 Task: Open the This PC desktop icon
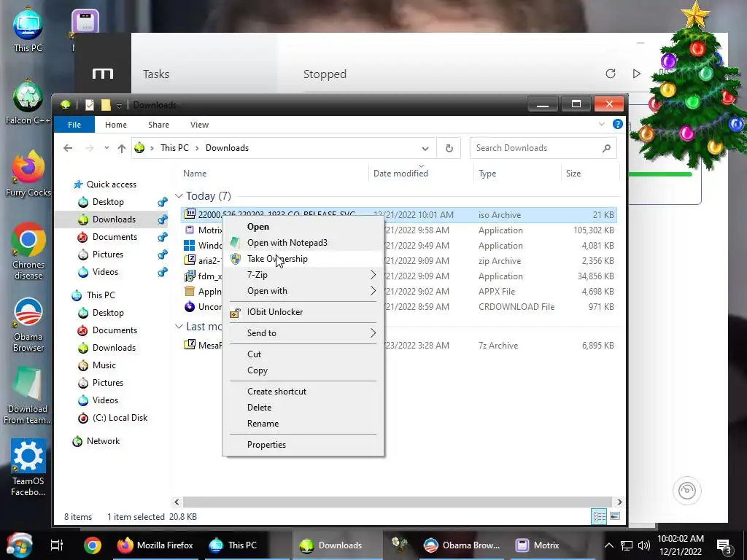pos(28,29)
